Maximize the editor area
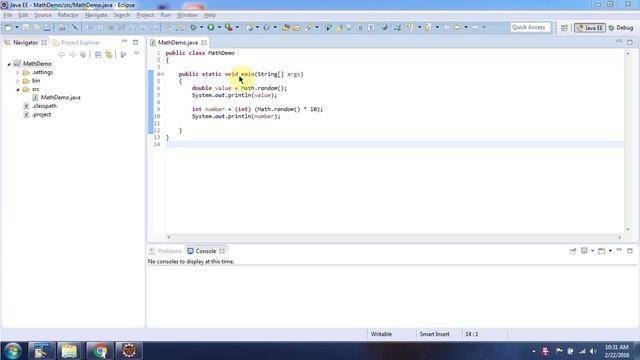 point(630,42)
